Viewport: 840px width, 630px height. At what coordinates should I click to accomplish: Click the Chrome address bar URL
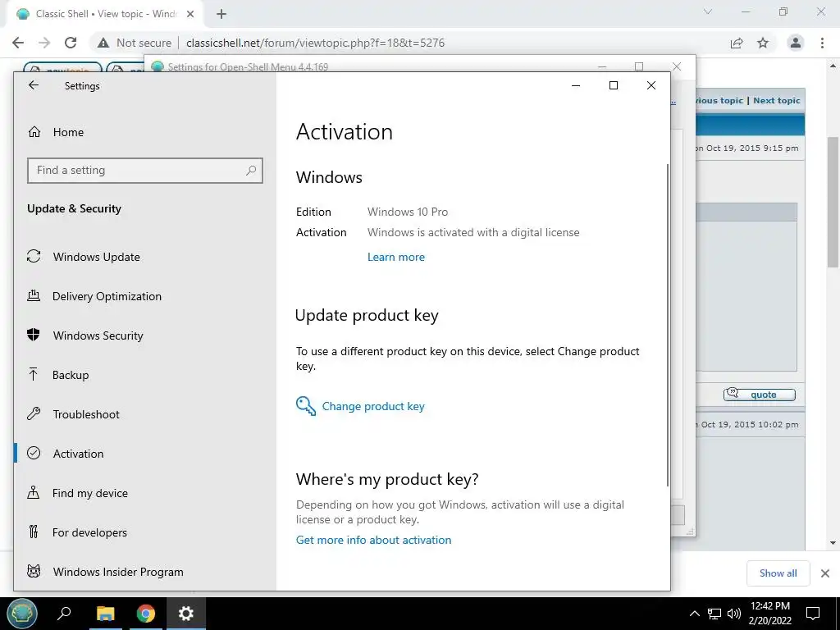(315, 43)
